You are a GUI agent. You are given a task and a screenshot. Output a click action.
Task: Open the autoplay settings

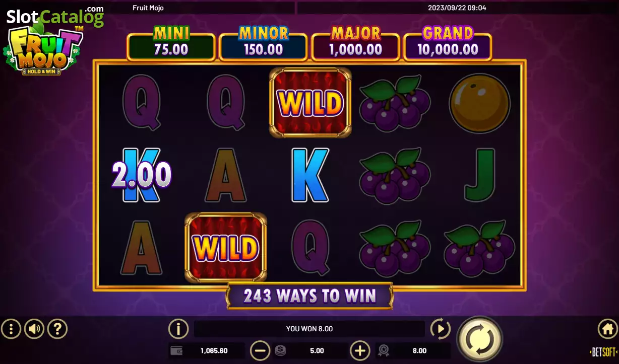[440, 329]
